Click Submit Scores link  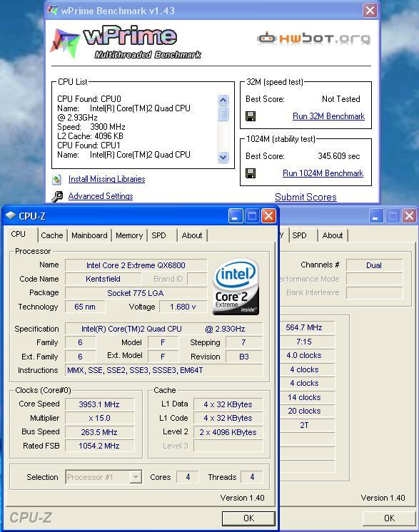coord(306,197)
